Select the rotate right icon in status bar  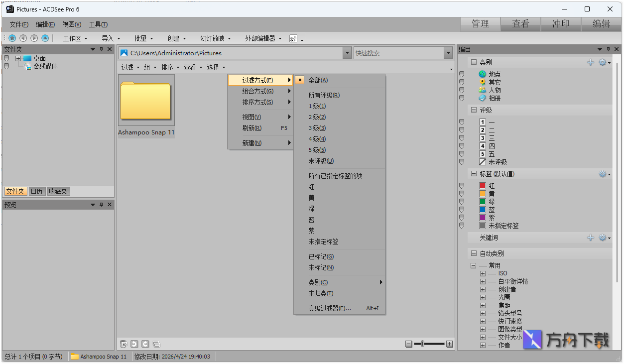click(145, 344)
